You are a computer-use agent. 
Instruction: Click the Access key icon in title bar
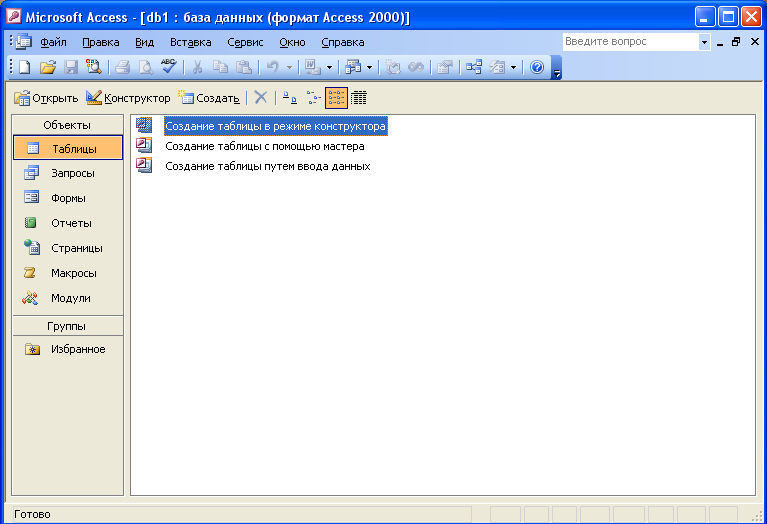pos(14,17)
